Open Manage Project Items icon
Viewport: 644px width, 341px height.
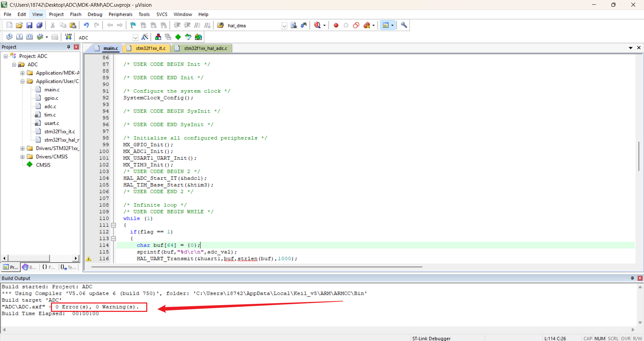158,37
